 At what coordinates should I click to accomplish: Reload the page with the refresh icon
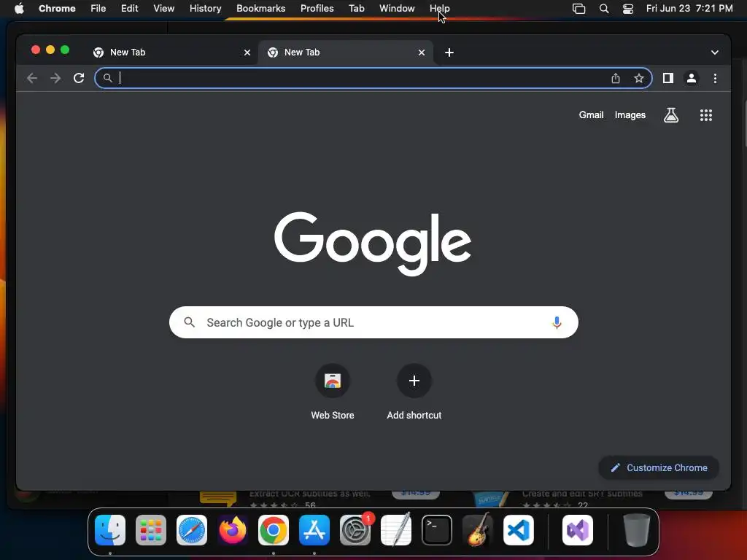click(79, 78)
